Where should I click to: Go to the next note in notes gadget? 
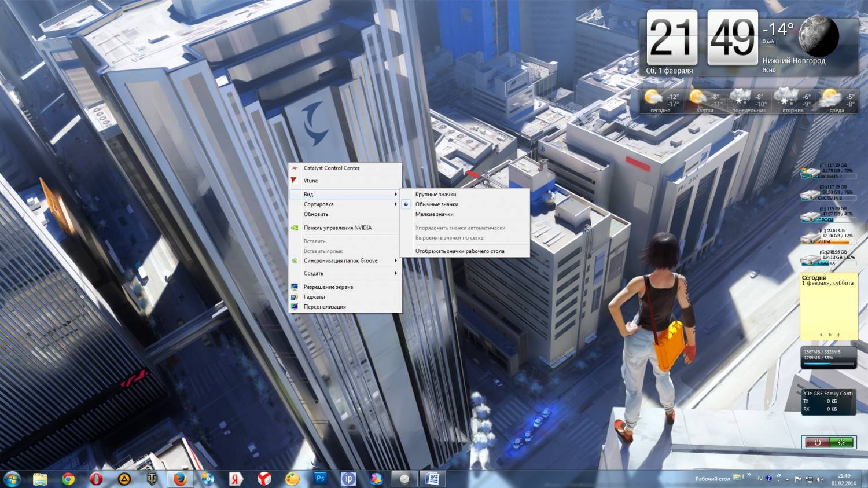pos(830,335)
